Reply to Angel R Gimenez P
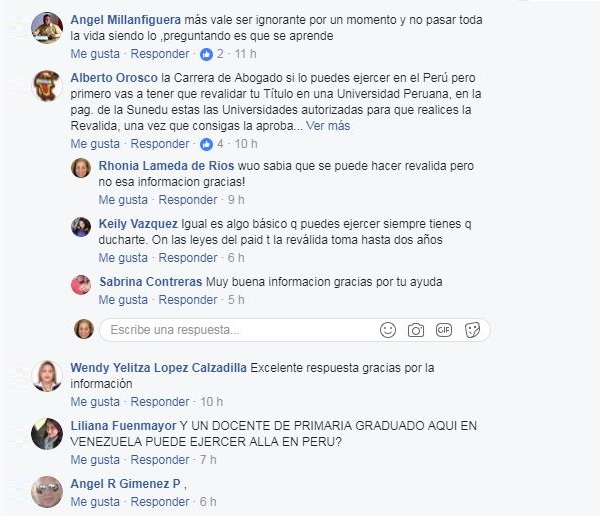 [160, 502]
